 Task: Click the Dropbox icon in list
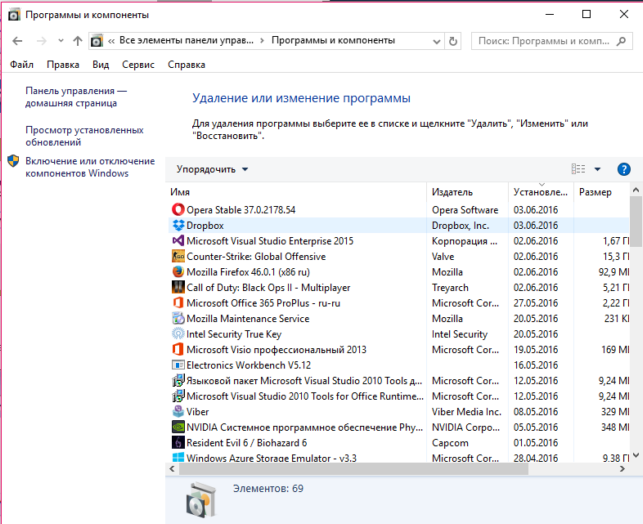tap(178, 225)
